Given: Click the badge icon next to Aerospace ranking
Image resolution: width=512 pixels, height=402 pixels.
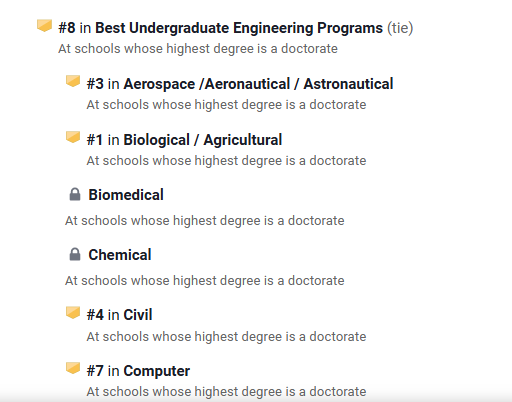Looking at the screenshot, I should point(73,81).
